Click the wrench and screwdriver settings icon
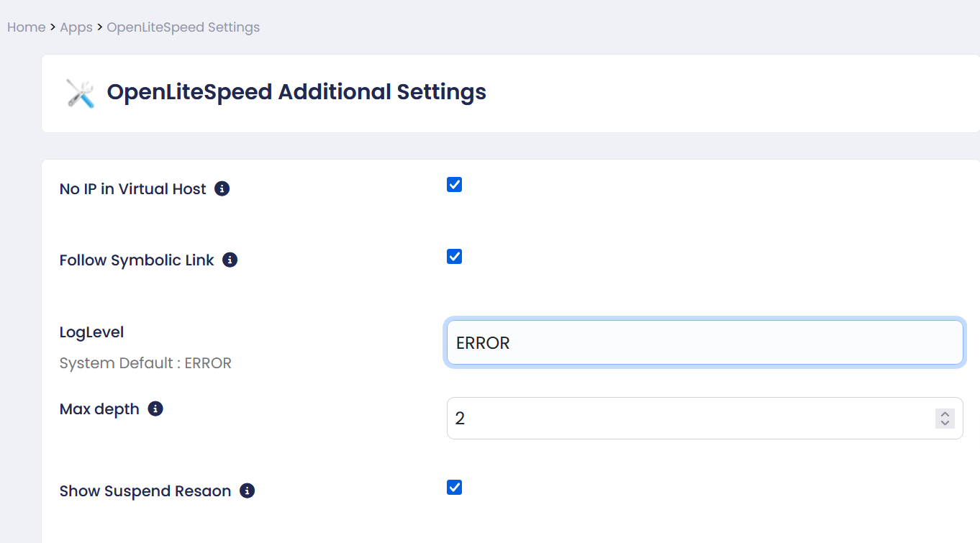Viewport: 980px width, 543px height. (80, 93)
